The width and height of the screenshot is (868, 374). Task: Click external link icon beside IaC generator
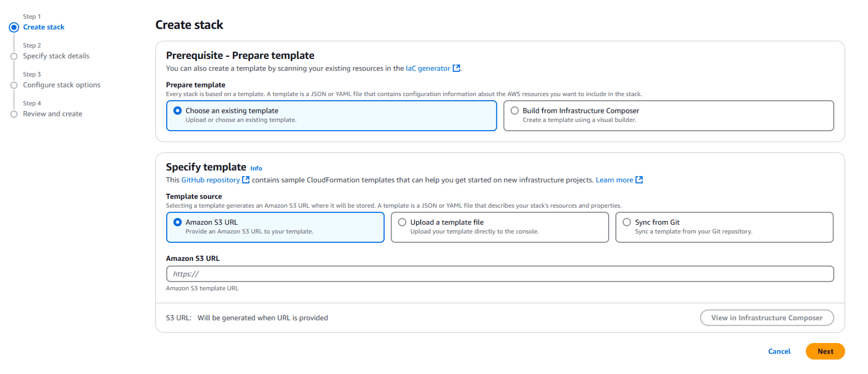pos(456,68)
